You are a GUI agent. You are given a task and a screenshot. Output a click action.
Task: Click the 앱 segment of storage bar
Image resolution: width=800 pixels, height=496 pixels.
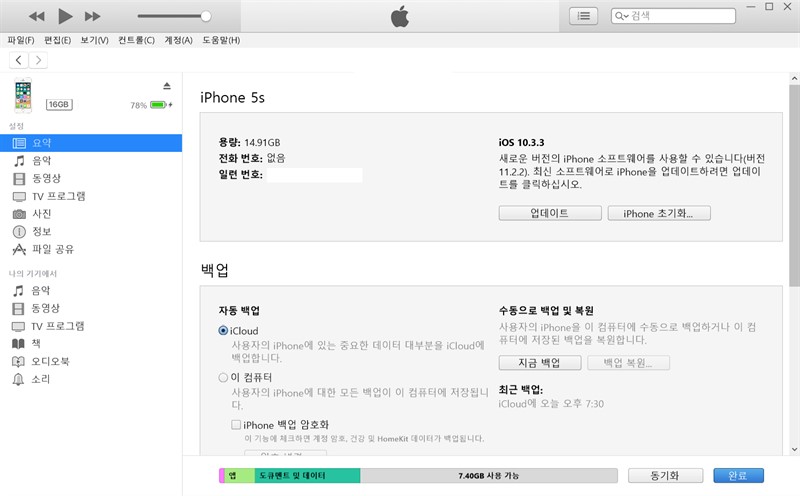pos(239,476)
